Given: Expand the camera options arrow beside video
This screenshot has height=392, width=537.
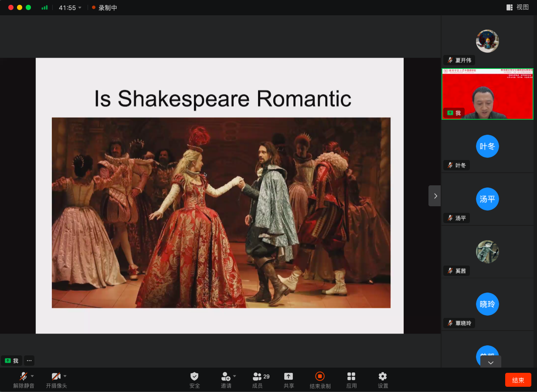Looking at the screenshot, I should coord(65,376).
